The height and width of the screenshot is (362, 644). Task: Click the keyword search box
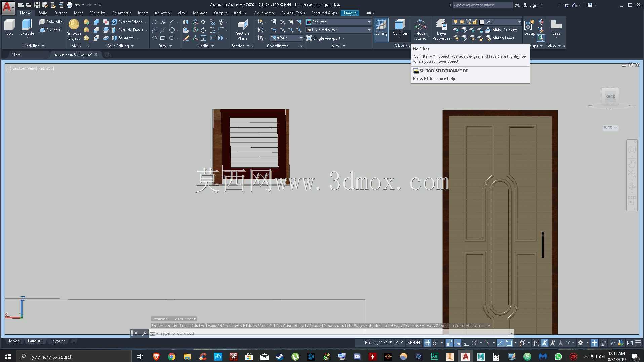coord(482,5)
